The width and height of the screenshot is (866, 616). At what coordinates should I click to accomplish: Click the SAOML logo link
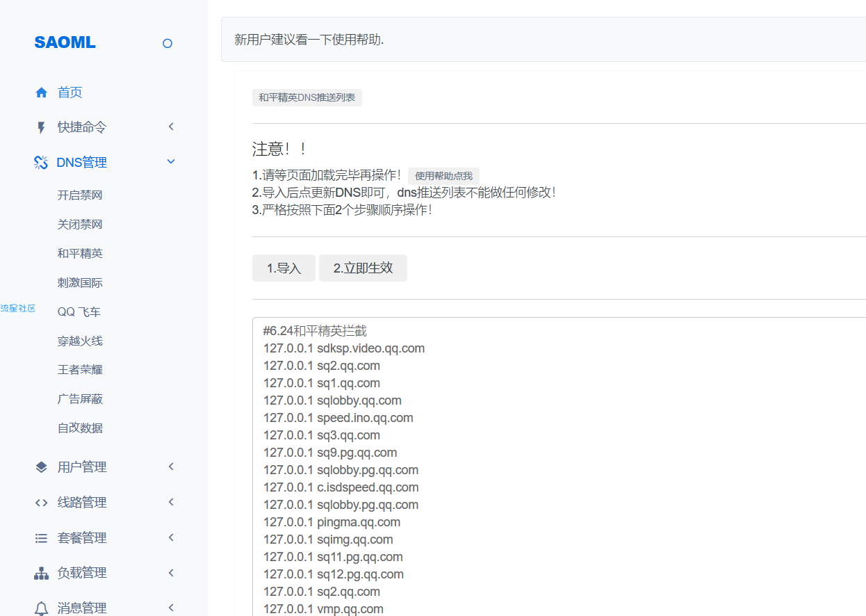(65, 42)
